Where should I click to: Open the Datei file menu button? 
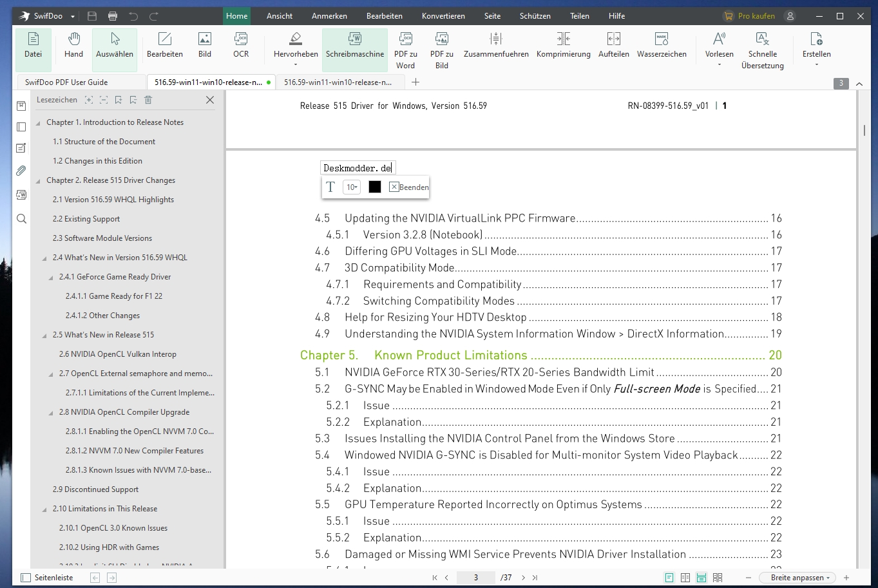click(33, 49)
